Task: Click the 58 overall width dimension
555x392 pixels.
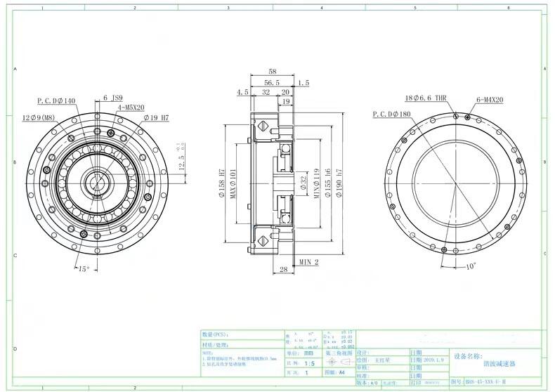Action: click(272, 72)
